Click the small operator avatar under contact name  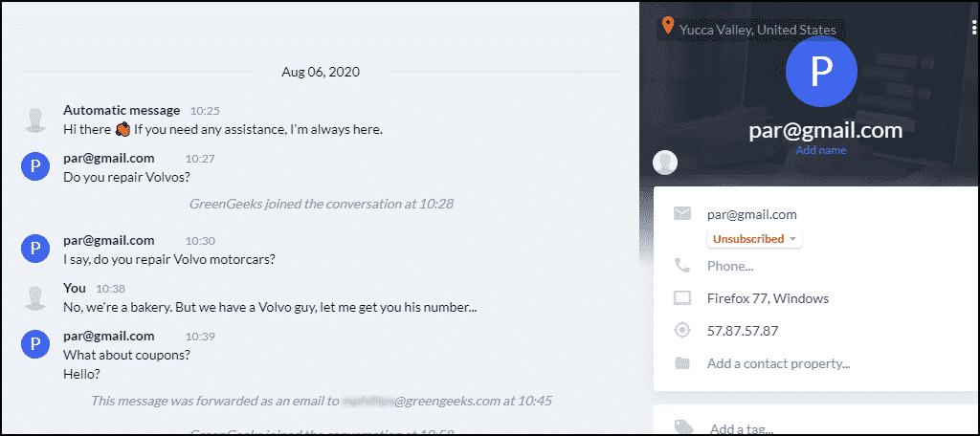pyautogui.click(x=665, y=163)
